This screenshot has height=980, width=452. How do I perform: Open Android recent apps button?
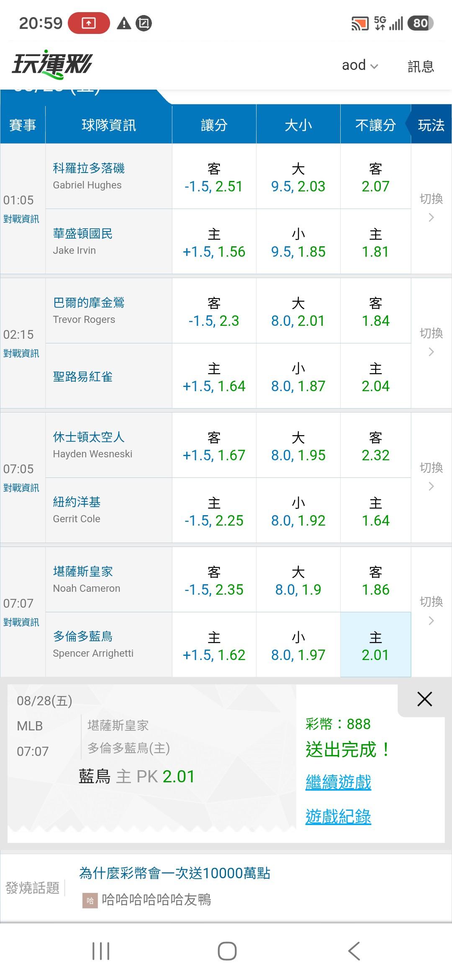pyautogui.click(x=101, y=951)
